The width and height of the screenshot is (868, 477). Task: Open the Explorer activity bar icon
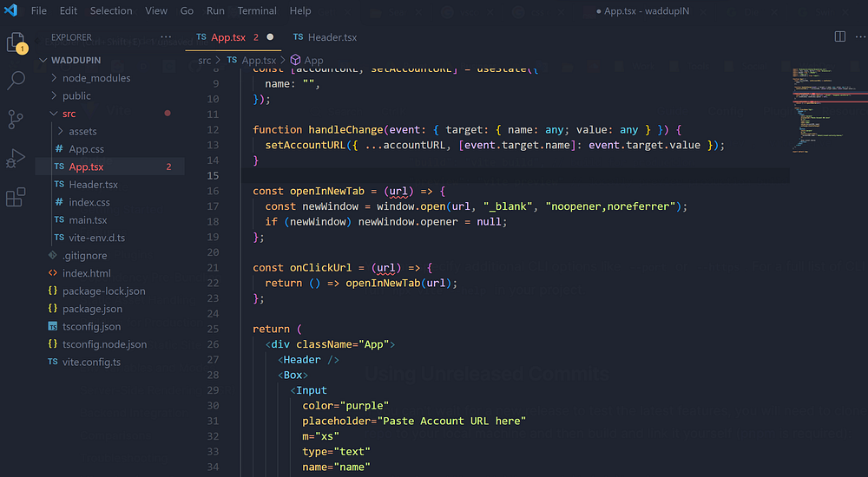tap(16, 42)
